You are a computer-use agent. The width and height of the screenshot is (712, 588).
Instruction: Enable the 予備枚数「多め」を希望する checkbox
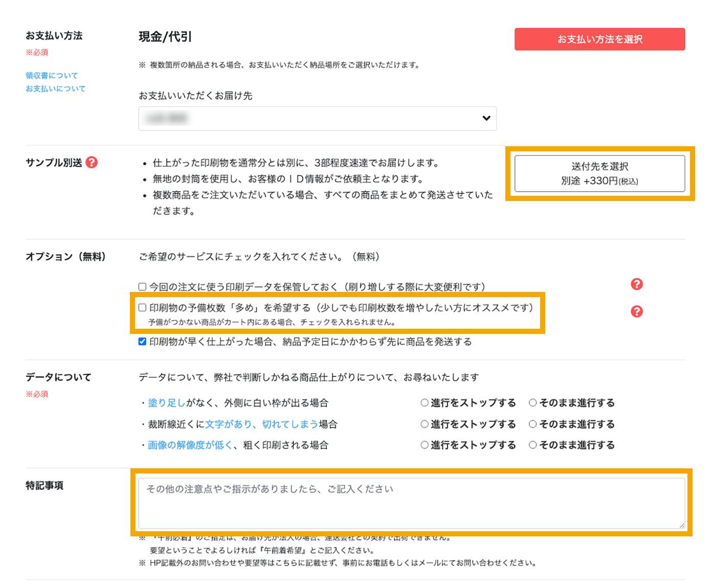[x=142, y=308]
